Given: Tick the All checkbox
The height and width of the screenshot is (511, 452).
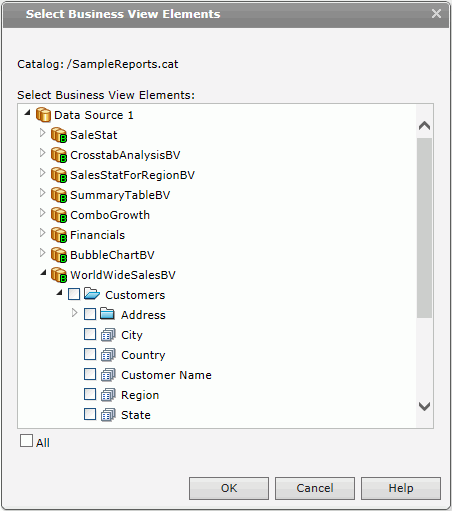Looking at the screenshot, I should tap(26, 441).
